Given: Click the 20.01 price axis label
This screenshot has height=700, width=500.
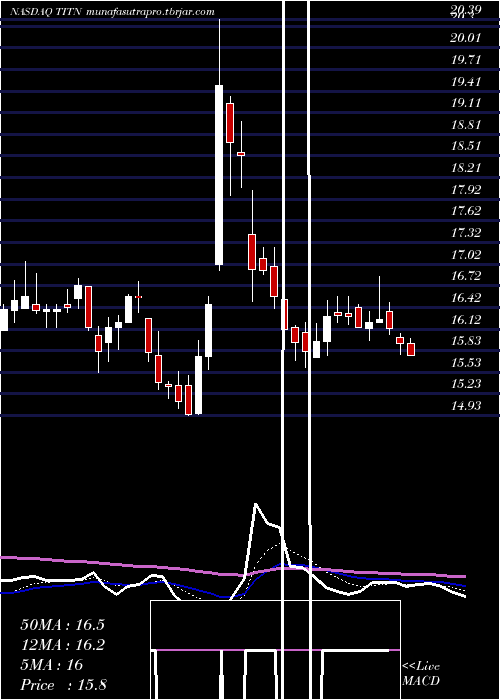Looking at the screenshot, I should [466, 38].
